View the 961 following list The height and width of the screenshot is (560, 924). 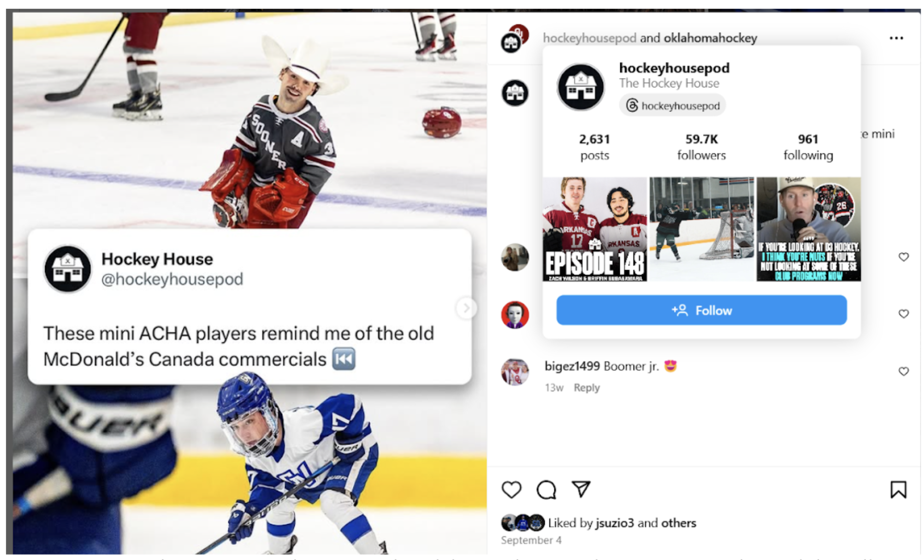click(808, 147)
